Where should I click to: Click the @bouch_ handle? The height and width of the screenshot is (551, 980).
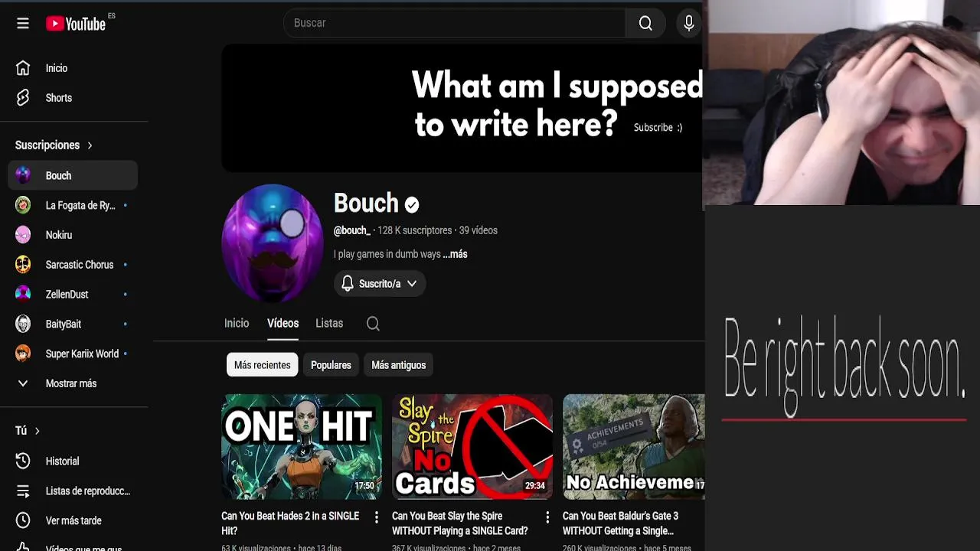tap(351, 230)
